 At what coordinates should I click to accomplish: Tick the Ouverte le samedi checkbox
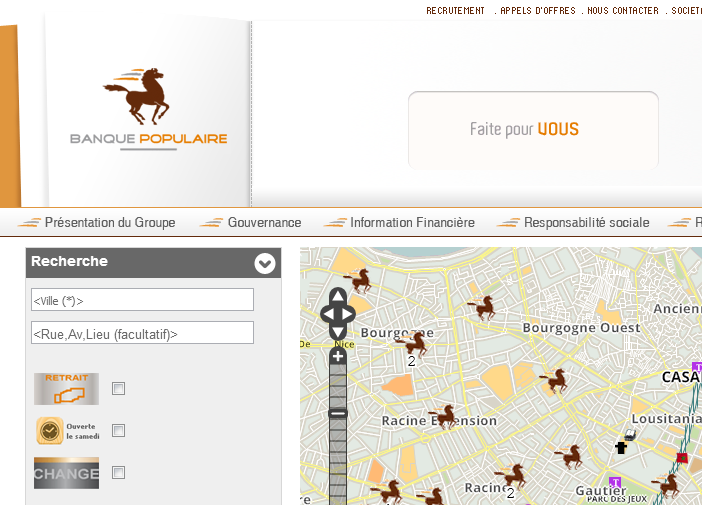point(118,431)
